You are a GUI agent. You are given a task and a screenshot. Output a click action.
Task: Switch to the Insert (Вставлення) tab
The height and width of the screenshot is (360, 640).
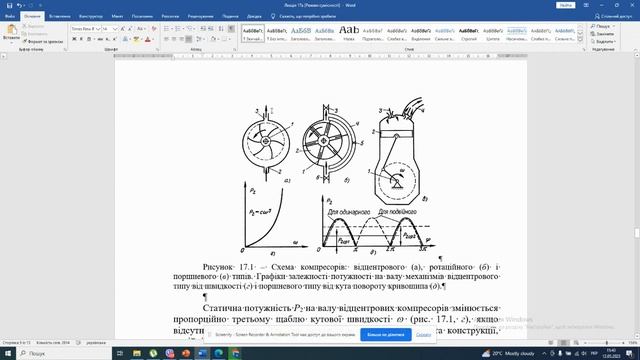pyautogui.click(x=60, y=16)
